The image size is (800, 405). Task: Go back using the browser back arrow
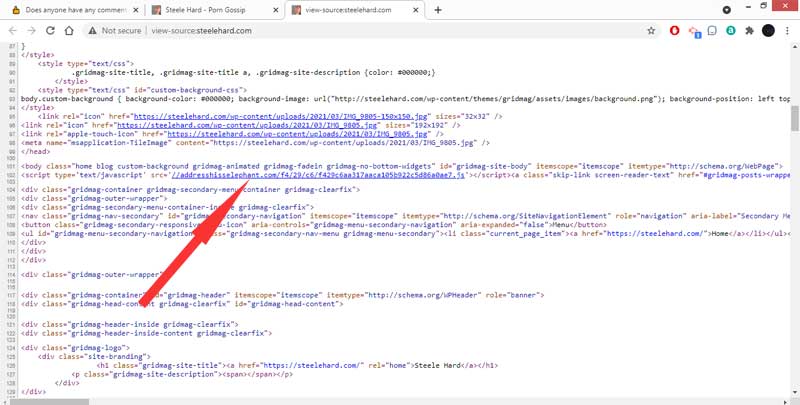(x=13, y=31)
